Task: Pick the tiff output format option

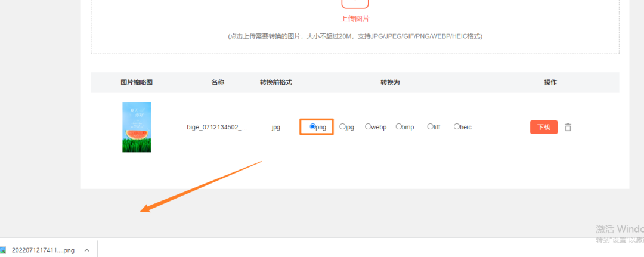Action: point(430,127)
